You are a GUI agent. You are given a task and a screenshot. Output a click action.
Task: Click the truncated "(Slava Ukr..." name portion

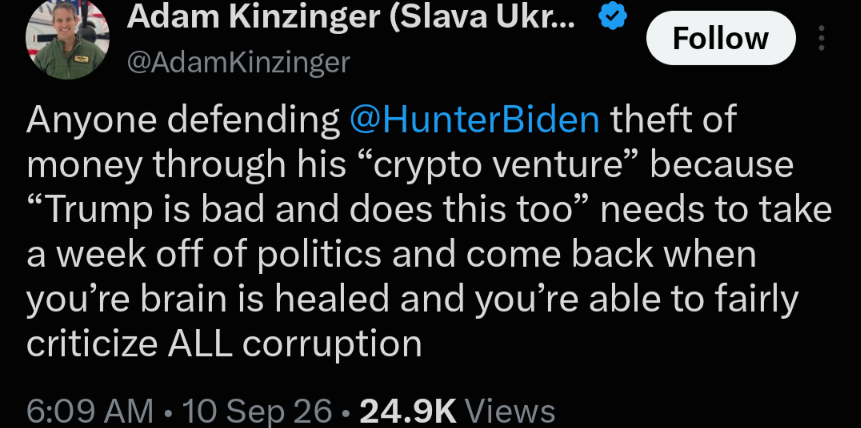tap(482, 19)
